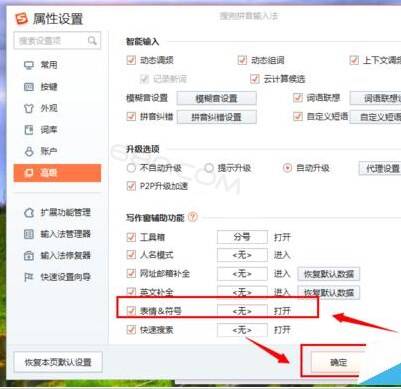Toggle the 动态调频 checkbox
Screen dimensions: 401x389
coord(131,60)
